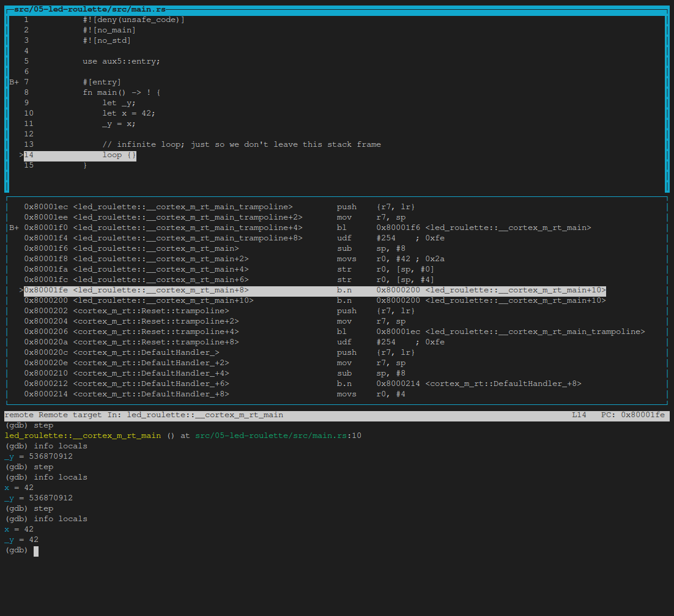
Task: Click the yellow led_roulette::__cortex_m_rt_main function name
Action: 83,436
